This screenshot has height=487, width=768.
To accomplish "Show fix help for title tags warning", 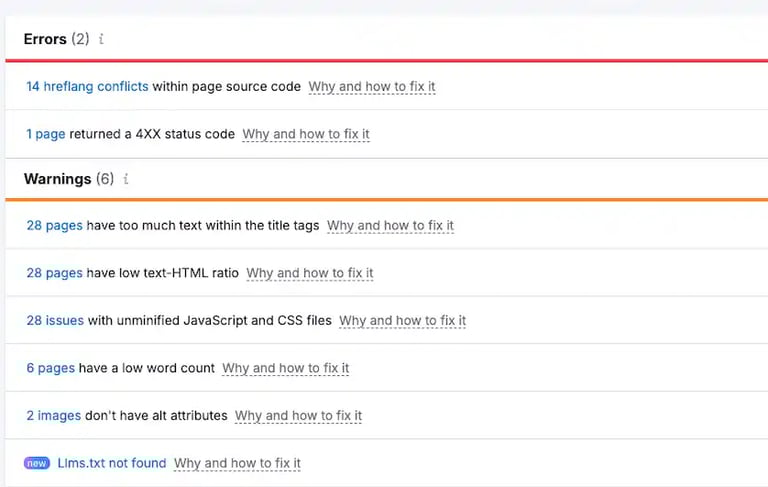I will coord(390,226).
